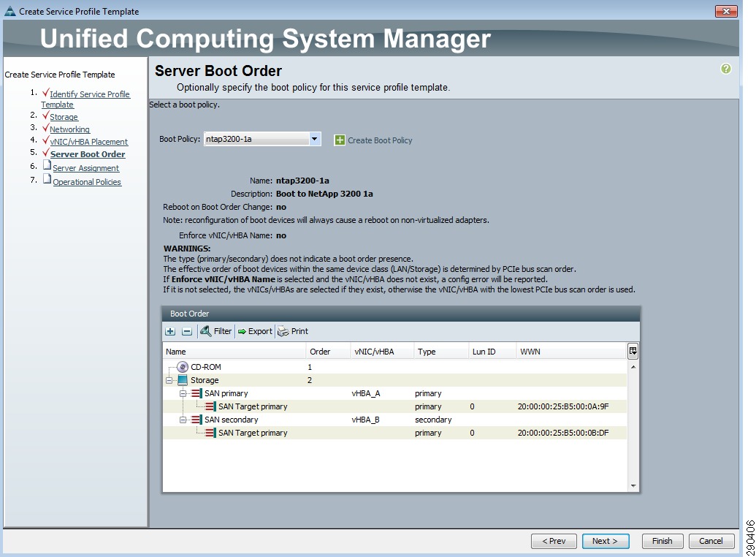Go to the Storage wizard step

click(x=64, y=117)
